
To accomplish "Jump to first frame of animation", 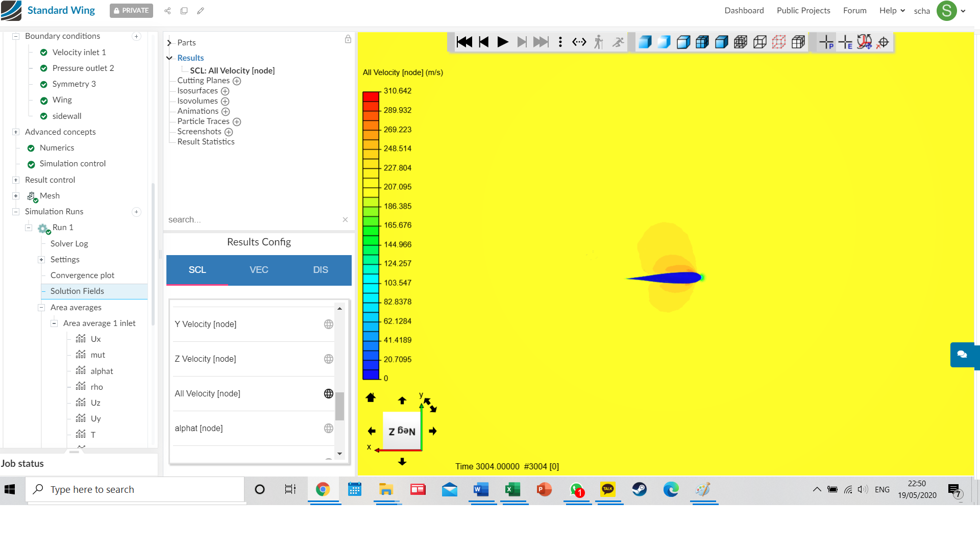I will coord(464,42).
